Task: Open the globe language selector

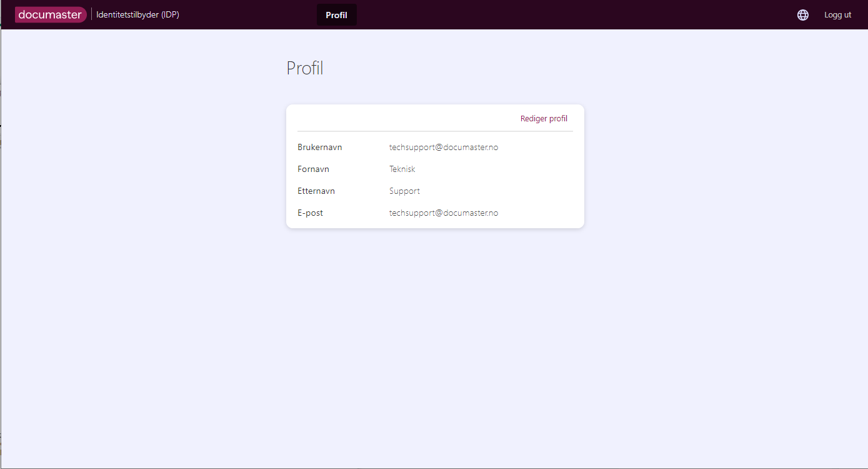Action: (803, 15)
